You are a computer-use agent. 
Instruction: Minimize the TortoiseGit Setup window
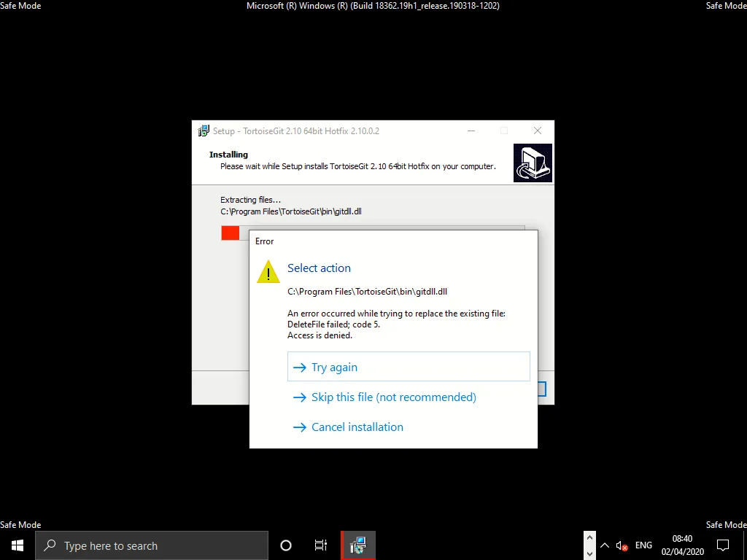[471, 131]
